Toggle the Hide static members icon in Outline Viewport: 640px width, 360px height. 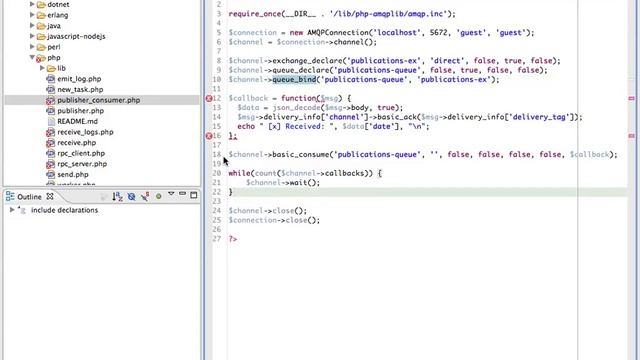(145, 197)
